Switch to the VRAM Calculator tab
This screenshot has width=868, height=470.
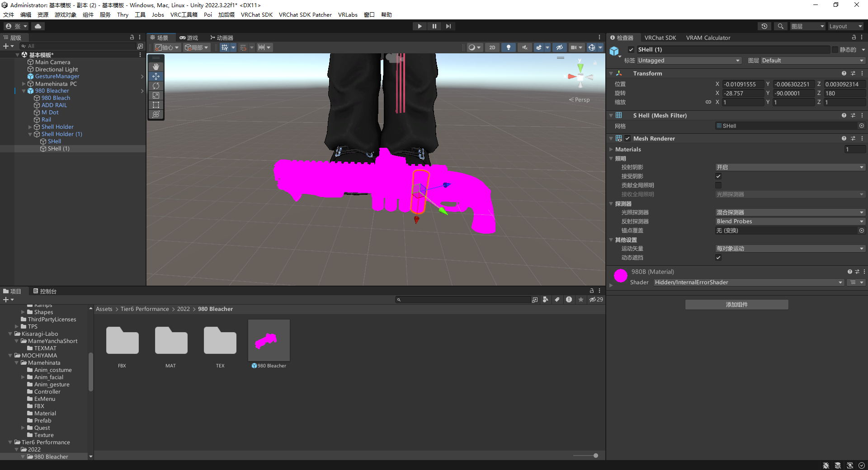[708, 38]
